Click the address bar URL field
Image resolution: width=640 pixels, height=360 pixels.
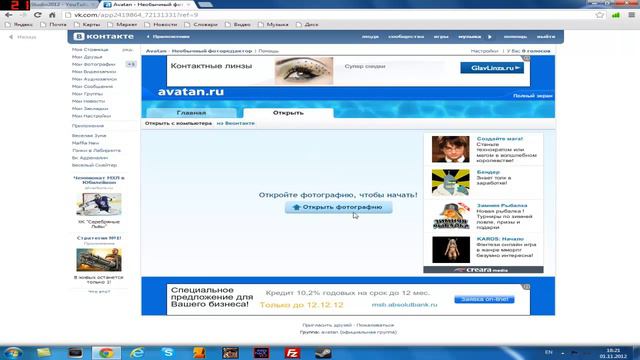pos(327,15)
